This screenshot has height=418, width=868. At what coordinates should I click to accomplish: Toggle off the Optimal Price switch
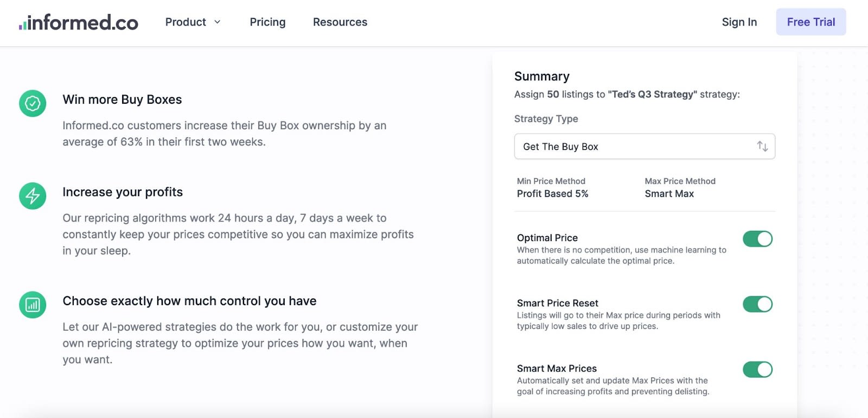coord(757,239)
